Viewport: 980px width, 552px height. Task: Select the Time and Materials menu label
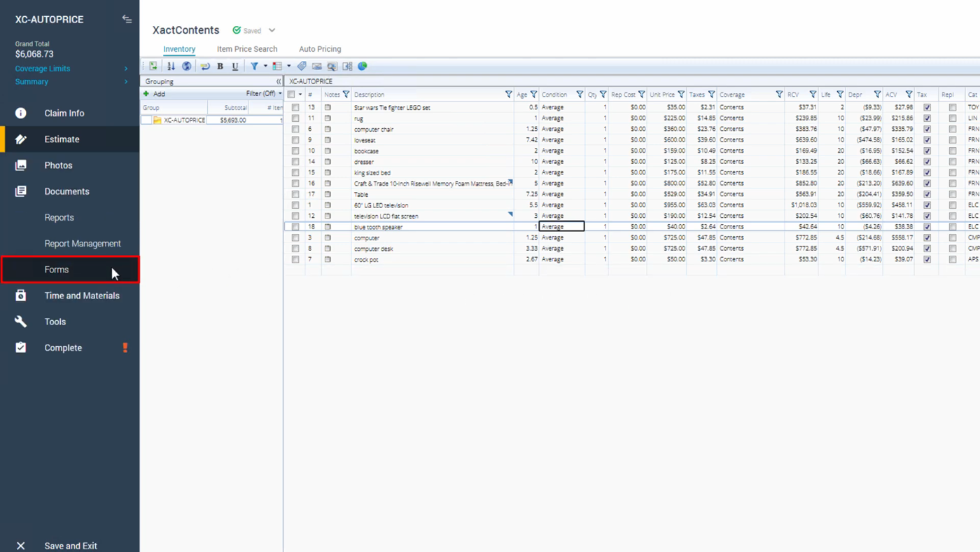[82, 296]
